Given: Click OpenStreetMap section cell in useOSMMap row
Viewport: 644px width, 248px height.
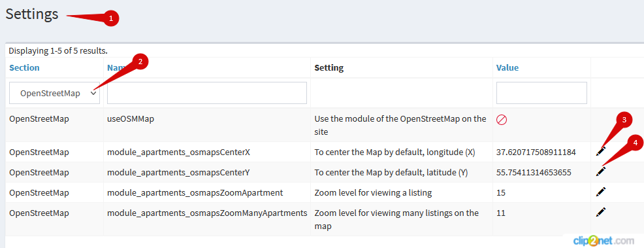Looking at the screenshot, I should tap(39, 119).
